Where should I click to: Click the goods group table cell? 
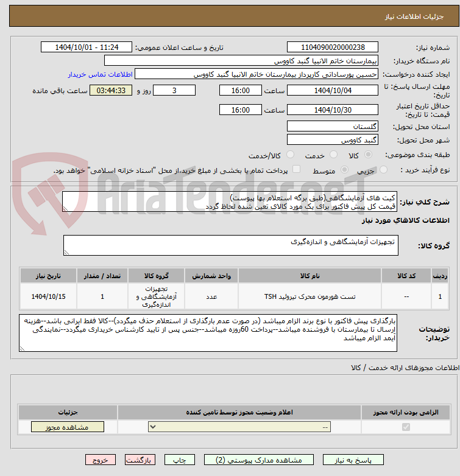point(156,296)
